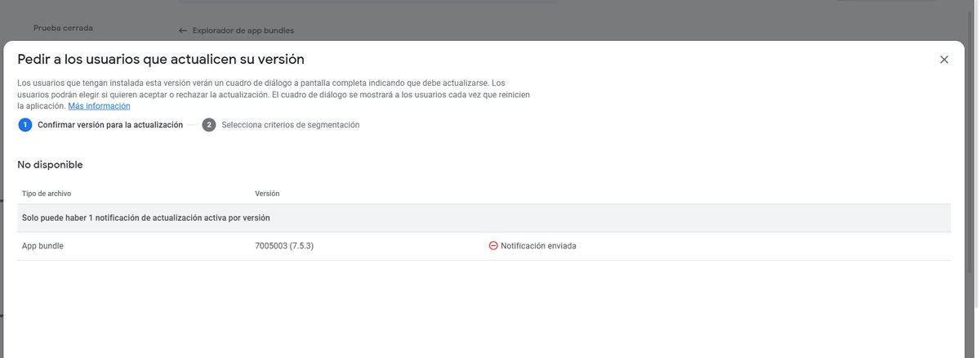The width and height of the screenshot is (980, 358).
Task: Click the No disponible heading
Action: coord(50,164)
